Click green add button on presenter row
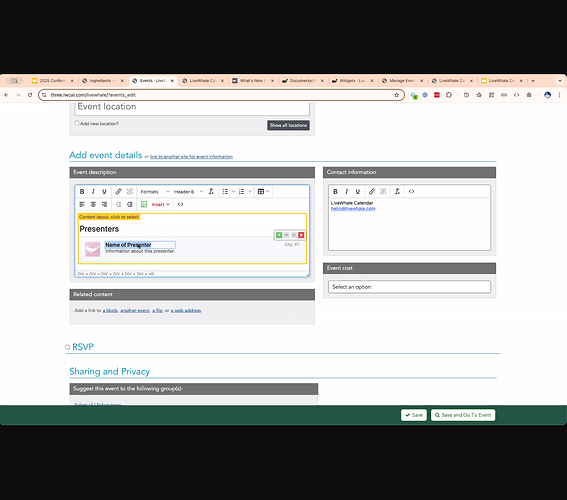This screenshot has height=500, width=567. point(279,235)
